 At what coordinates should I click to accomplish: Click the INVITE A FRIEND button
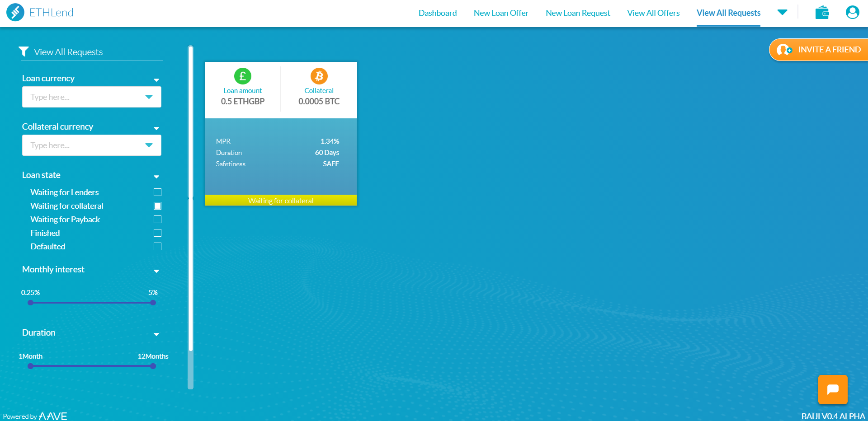point(830,50)
